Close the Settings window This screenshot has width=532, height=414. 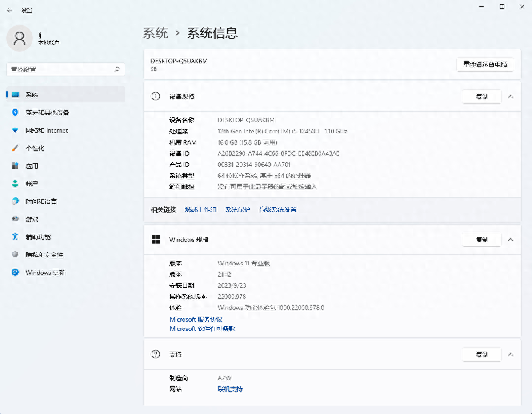(522, 7)
